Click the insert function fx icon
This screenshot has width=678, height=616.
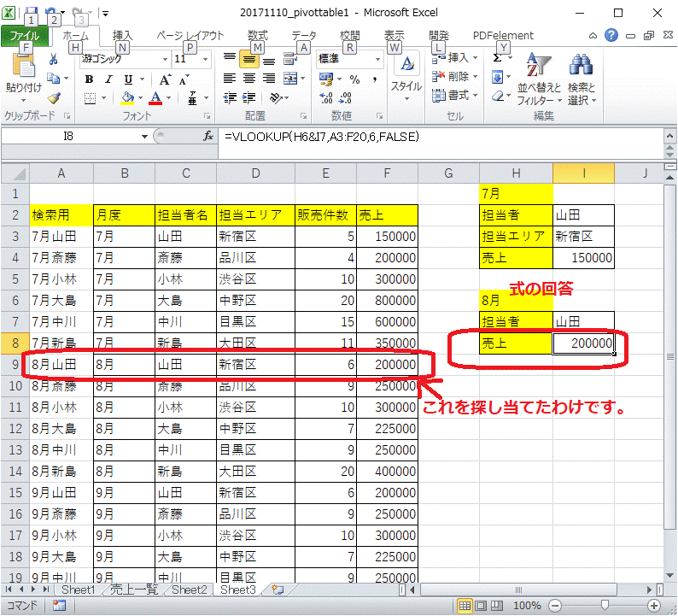point(207,137)
